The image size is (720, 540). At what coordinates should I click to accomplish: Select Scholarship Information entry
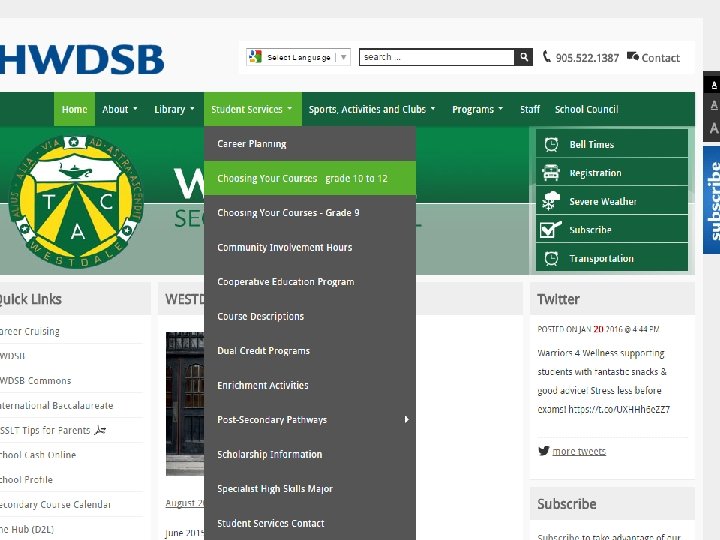(310, 454)
